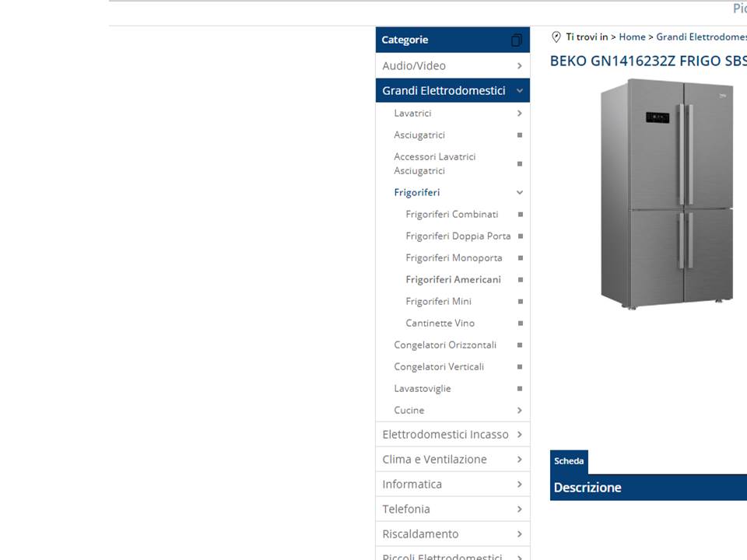Viewport: 747px width, 560px height.
Task: Click bullet next to Congelatori Orizzontali
Action: (x=520, y=345)
